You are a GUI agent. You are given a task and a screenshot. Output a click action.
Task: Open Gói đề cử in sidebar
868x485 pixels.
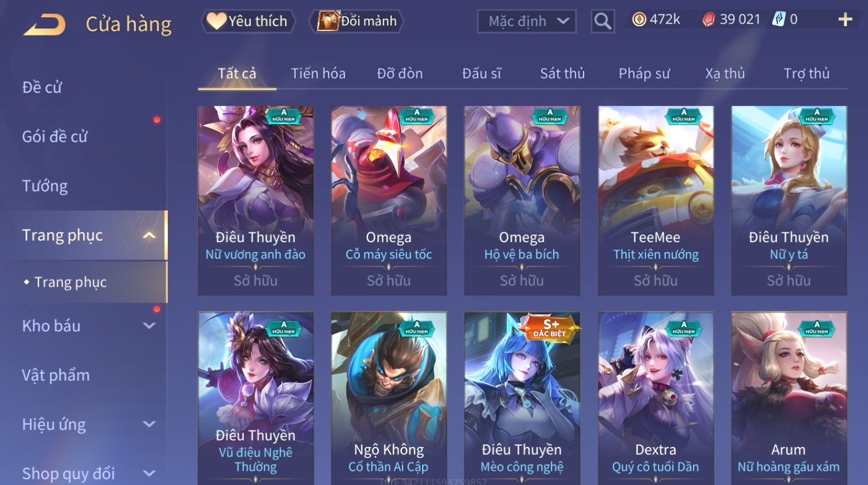55,137
